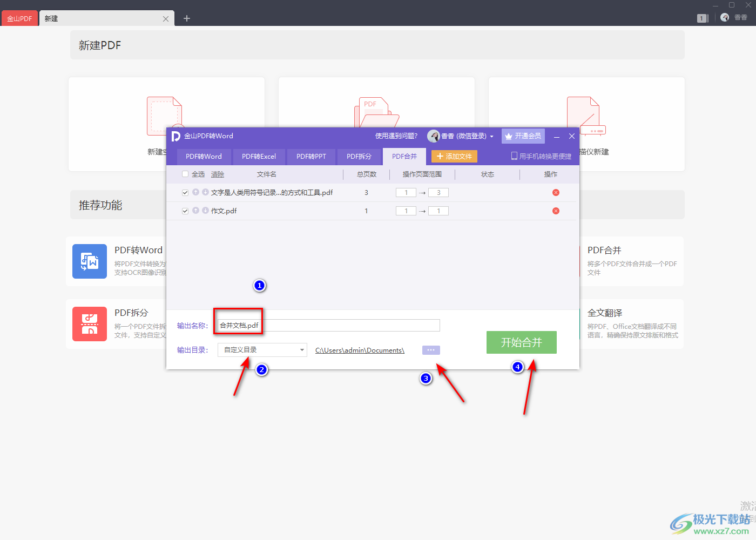This screenshot has height=540, width=756.
Task: Close the 金山PDF转Word dialog
Action: (572, 136)
